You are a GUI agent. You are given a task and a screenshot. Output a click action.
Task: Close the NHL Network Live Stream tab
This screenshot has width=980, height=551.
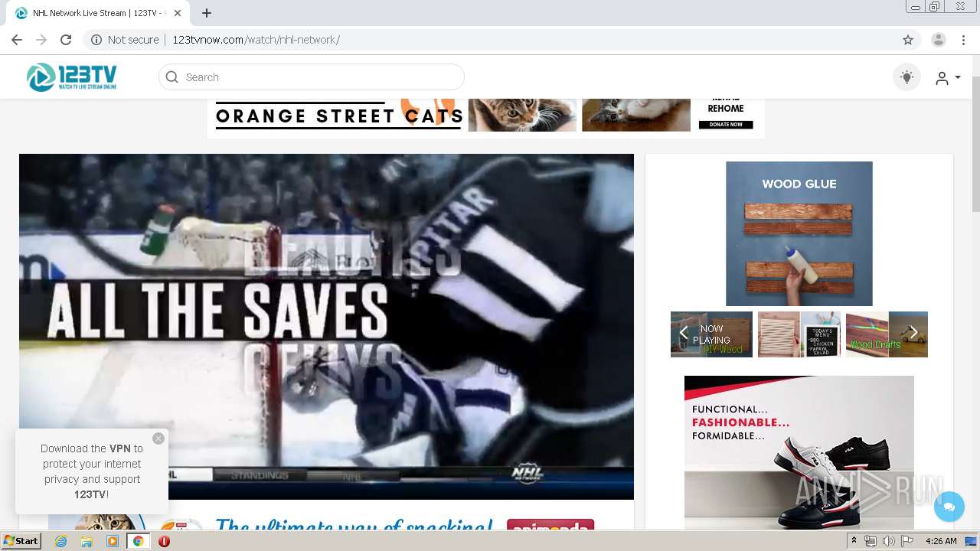(178, 13)
